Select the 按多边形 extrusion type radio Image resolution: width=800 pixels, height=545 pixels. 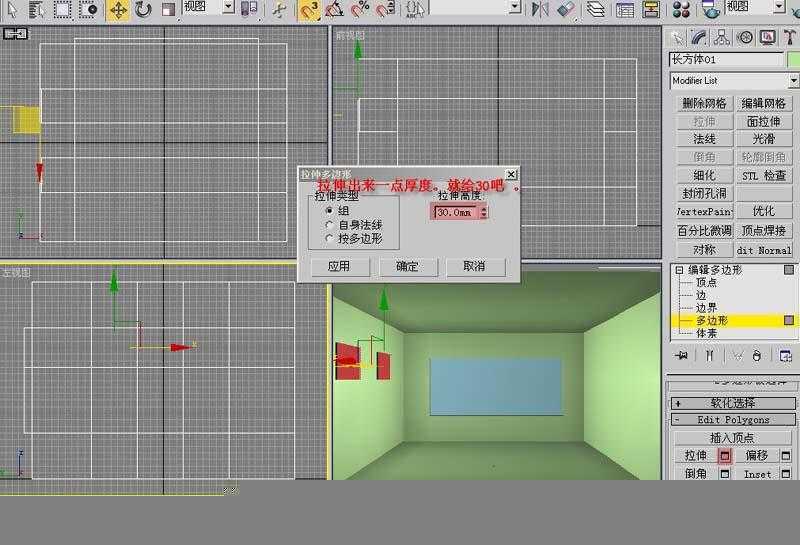coord(329,238)
